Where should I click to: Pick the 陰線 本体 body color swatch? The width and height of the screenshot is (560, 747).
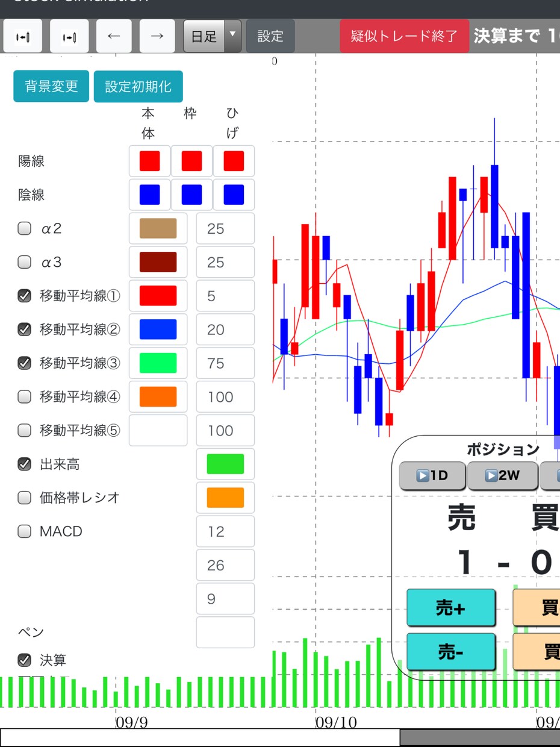click(x=150, y=195)
